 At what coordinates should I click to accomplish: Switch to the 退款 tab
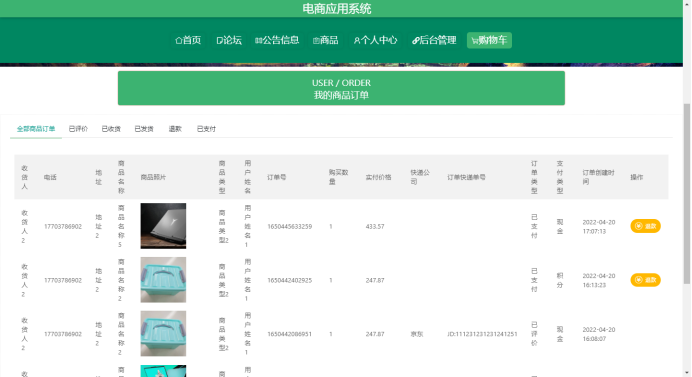click(x=175, y=129)
